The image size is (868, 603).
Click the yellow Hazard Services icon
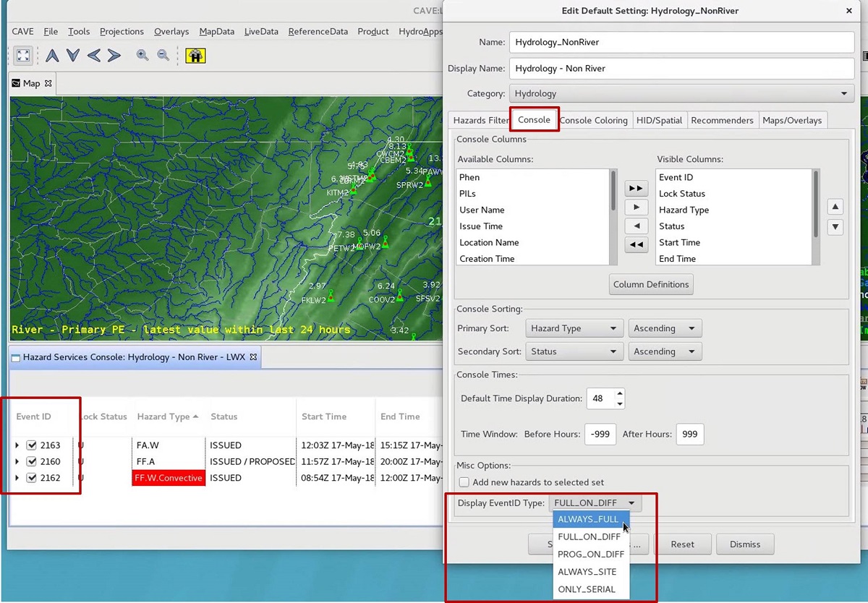click(x=195, y=55)
